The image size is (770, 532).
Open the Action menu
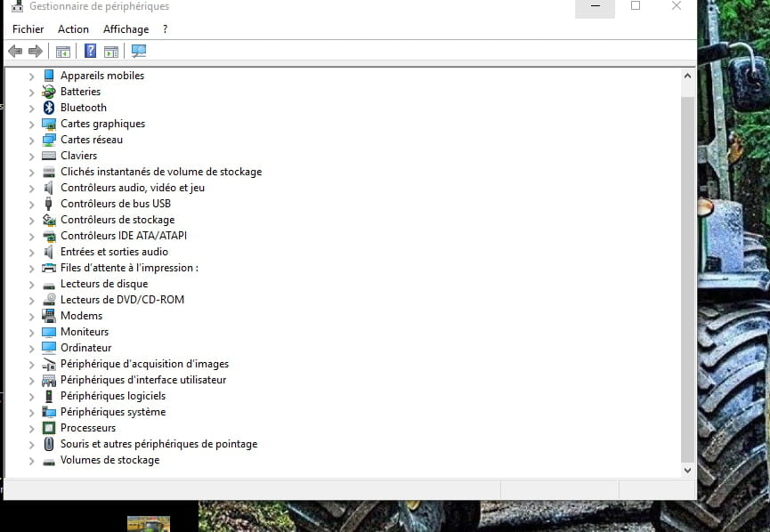[73, 29]
